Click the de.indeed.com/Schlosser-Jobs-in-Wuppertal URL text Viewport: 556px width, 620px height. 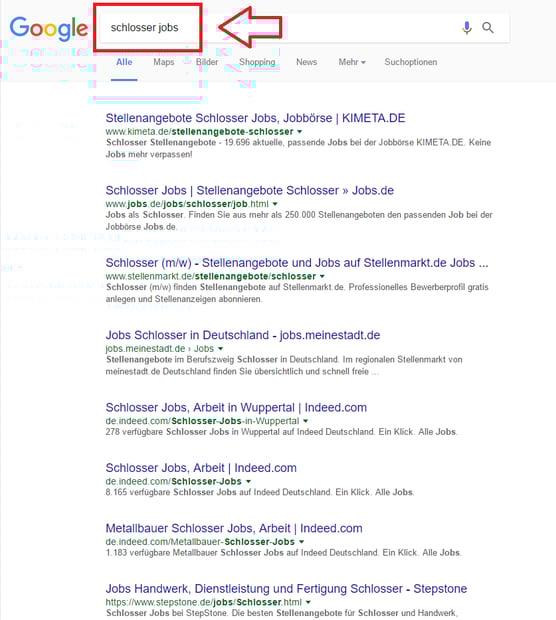[202, 421]
